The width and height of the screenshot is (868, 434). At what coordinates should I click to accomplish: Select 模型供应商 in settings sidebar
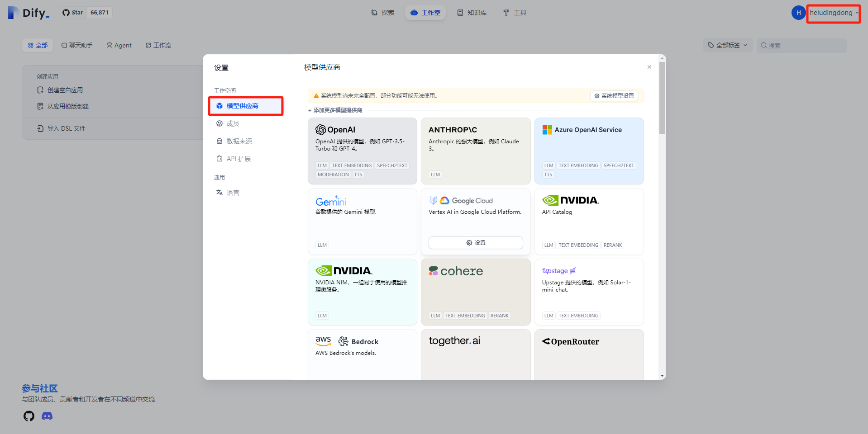click(x=246, y=106)
